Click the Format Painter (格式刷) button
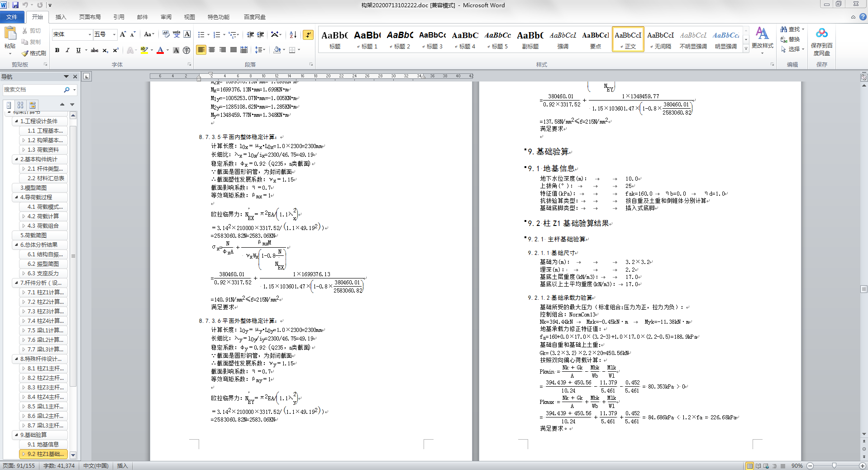 click(34, 53)
